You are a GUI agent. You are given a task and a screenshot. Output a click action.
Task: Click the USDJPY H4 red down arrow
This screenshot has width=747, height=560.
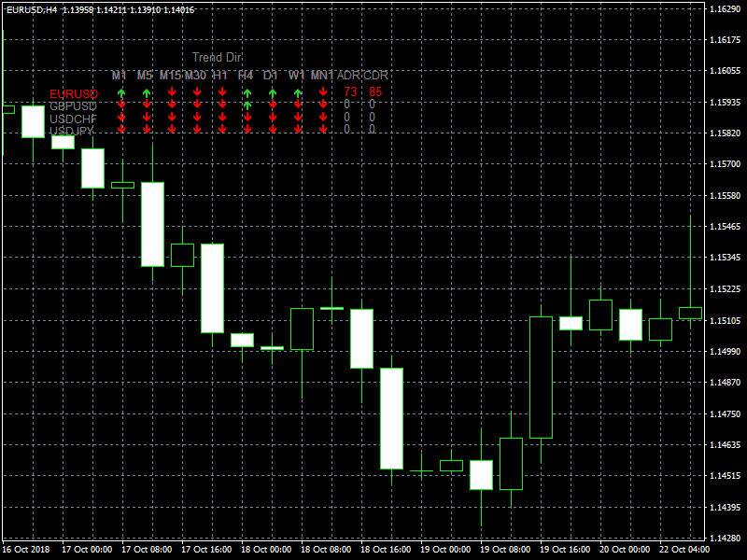[247, 129]
